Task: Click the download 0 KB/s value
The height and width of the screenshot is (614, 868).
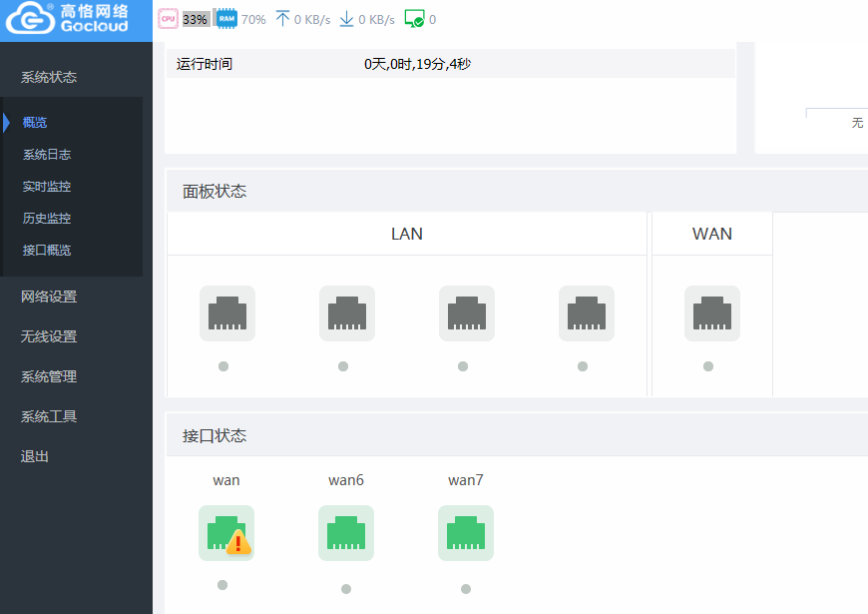Action: pyautogui.click(x=376, y=19)
